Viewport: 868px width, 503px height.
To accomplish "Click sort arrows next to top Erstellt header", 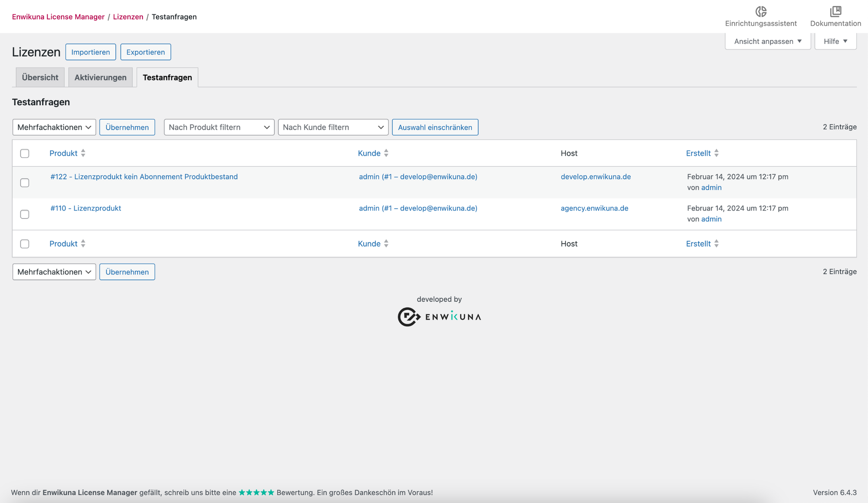I will click(717, 153).
